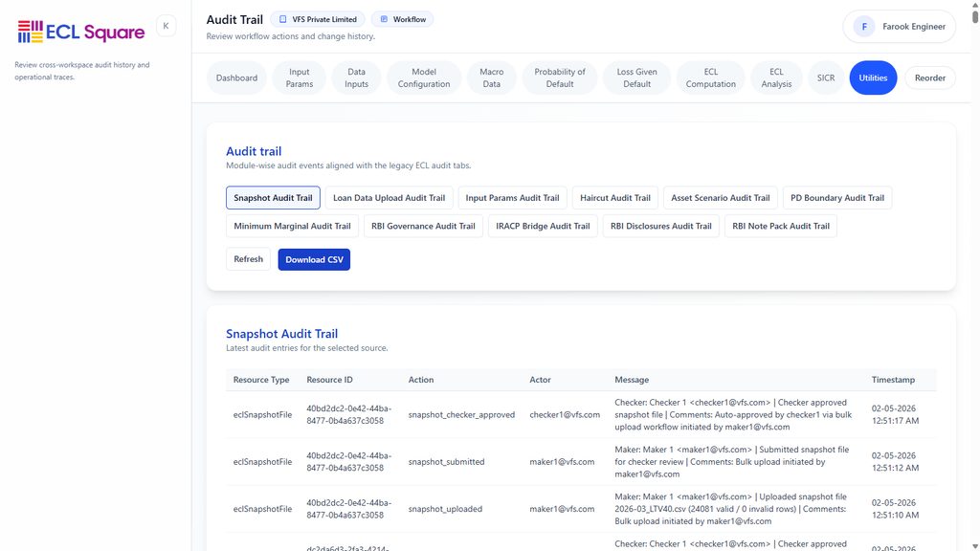
Task: Click the building icon beside VFS Private Limited
Action: (282, 19)
